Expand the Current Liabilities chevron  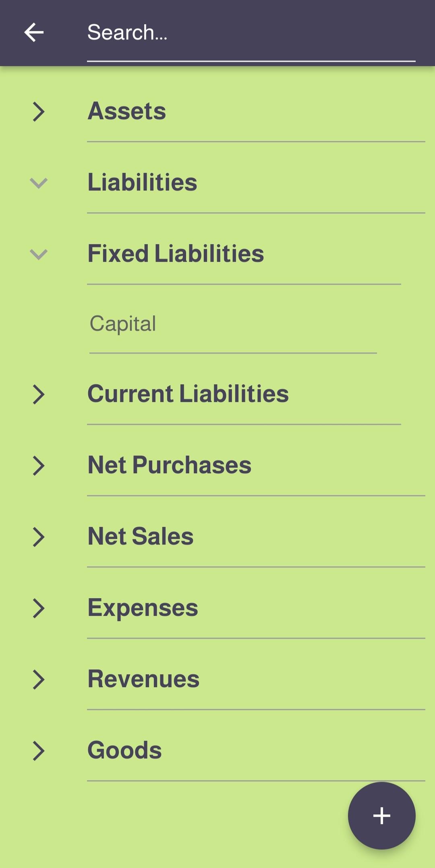tap(38, 394)
